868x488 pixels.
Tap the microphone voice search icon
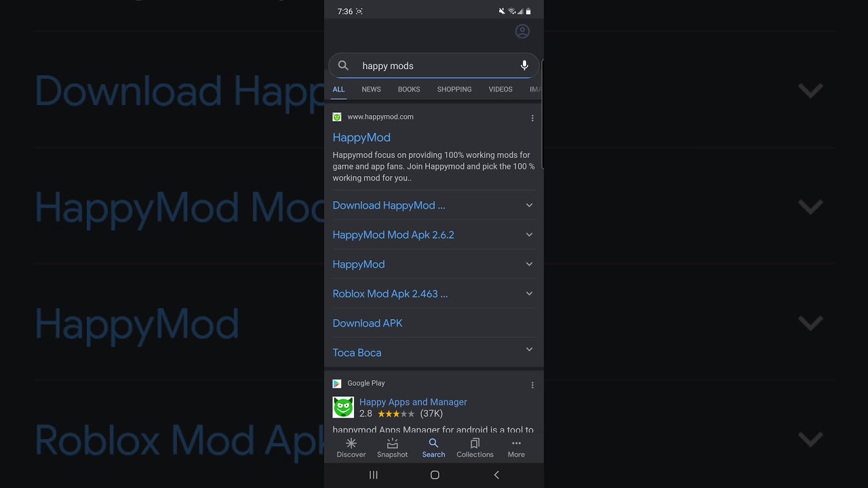(x=524, y=66)
